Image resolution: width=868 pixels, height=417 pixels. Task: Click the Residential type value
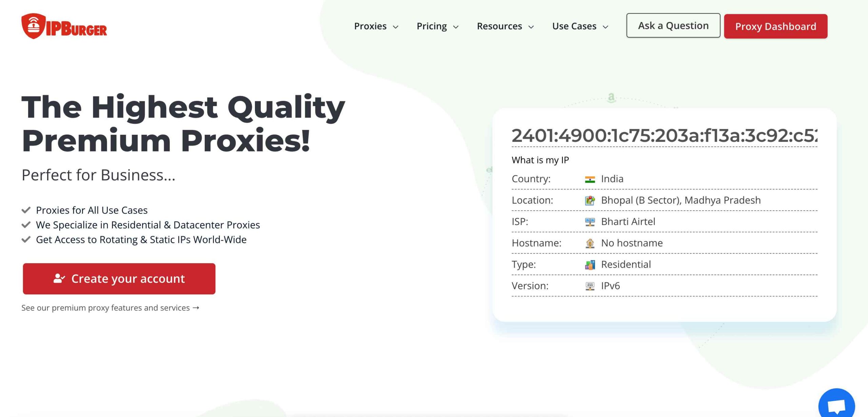tap(626, 264)
